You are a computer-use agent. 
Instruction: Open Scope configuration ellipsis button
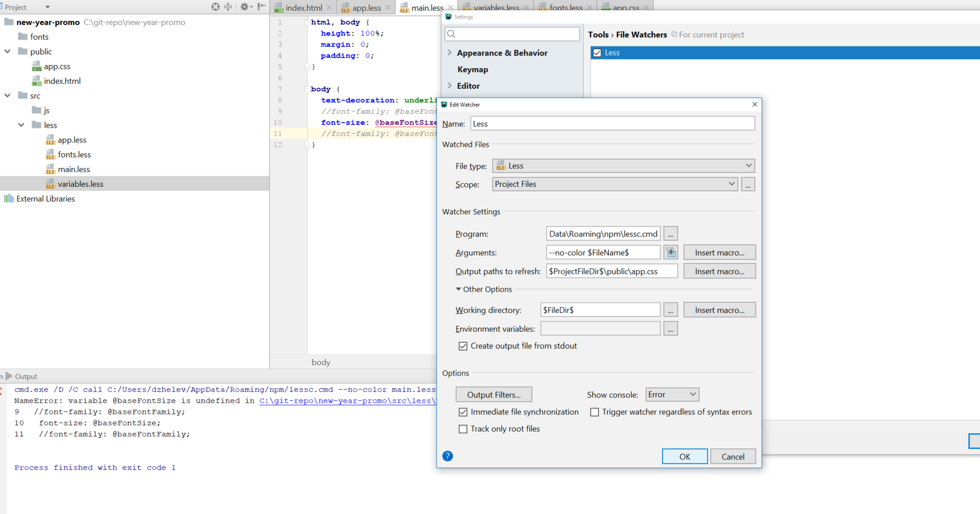point(748,184)
